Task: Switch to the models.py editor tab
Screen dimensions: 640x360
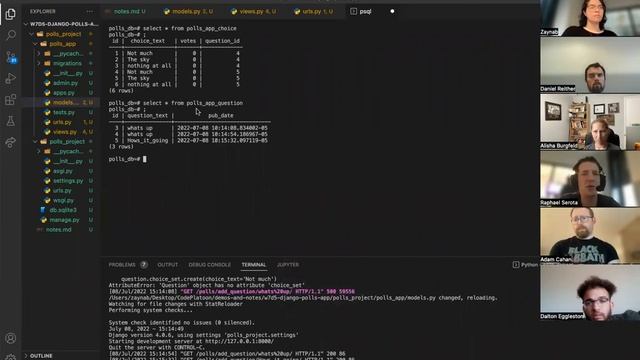Action: 188,11
